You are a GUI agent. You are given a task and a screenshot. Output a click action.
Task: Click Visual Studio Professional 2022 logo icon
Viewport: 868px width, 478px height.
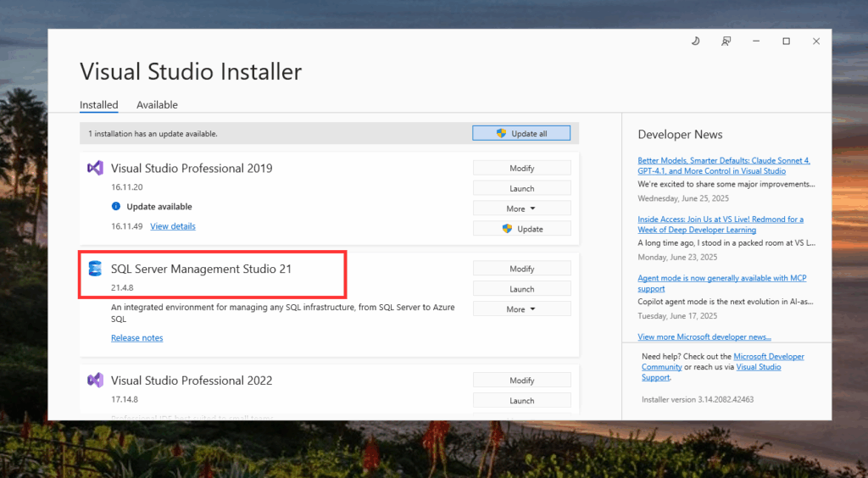pyautogui.click(x=95, y=380)
